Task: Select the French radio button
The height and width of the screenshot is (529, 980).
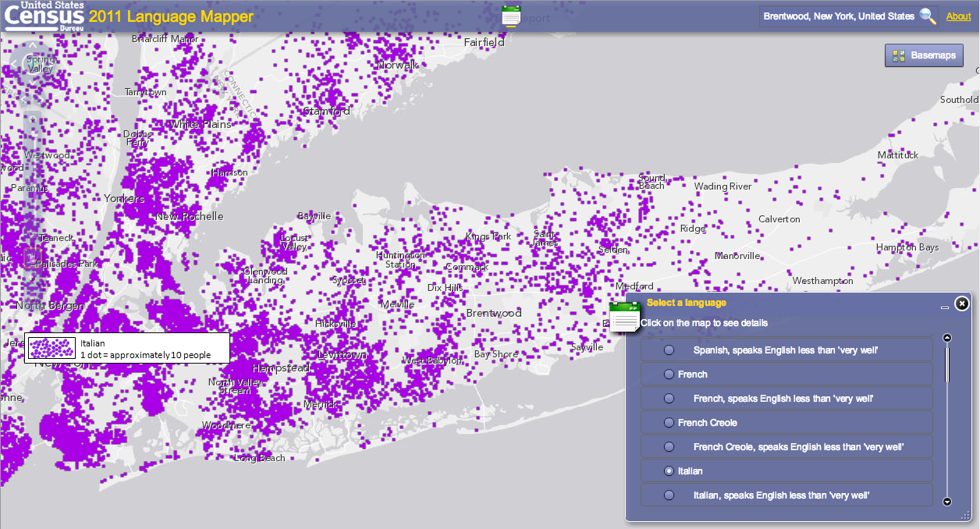Action: tap(669, 375)
